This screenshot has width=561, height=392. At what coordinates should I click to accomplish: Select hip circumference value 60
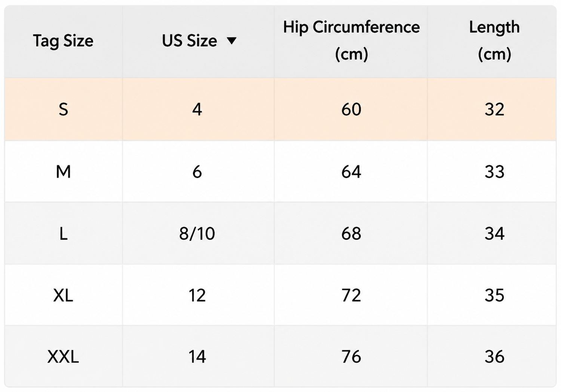351,109
